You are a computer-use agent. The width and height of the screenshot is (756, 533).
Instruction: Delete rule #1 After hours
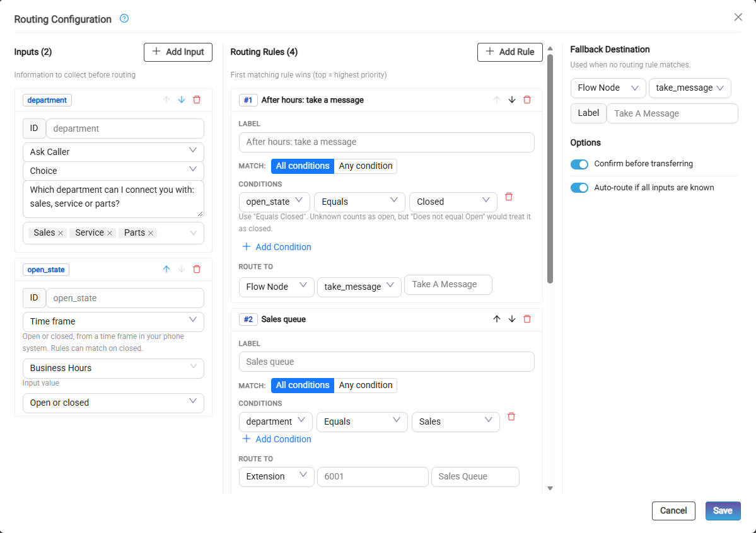coord(527,100)
